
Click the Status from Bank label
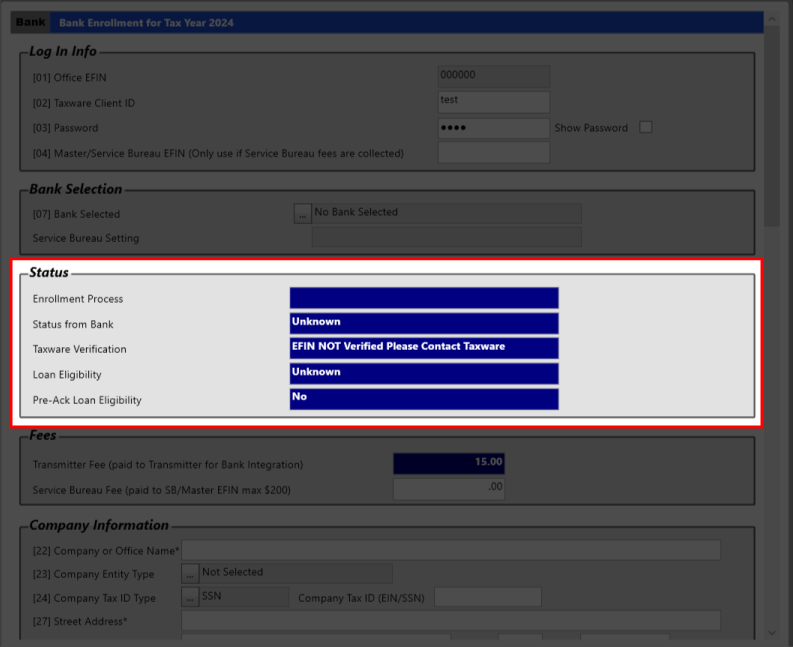point(73,324)
